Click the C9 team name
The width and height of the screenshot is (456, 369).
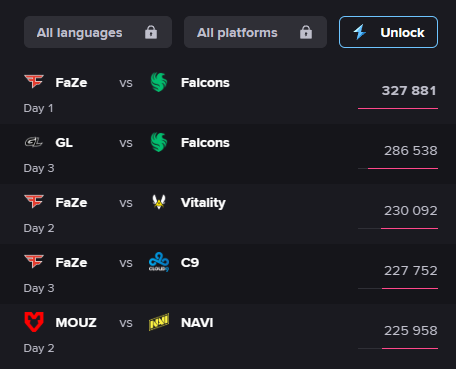pos(190,263)
